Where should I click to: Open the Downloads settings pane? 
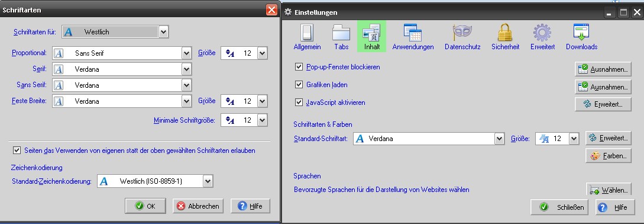click(581, 37)
